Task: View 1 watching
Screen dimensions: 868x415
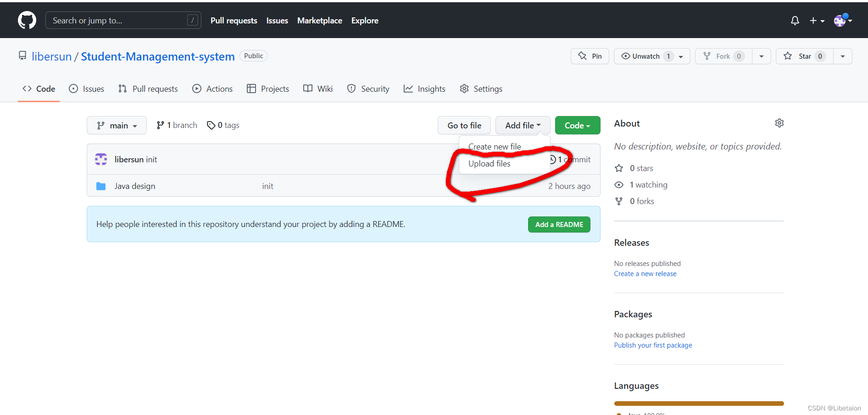Action: click(x=641, y=185)
